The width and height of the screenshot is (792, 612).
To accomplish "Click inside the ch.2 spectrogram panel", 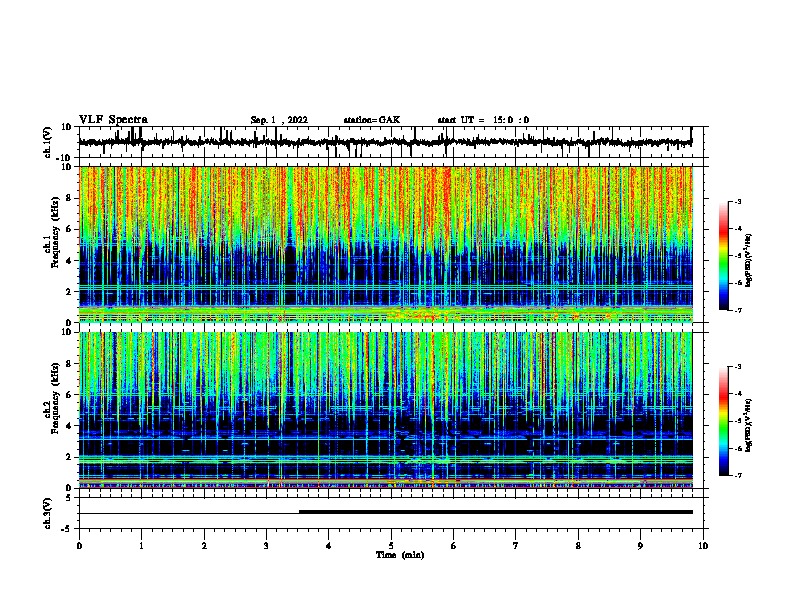I will click(x=386, y=410).
